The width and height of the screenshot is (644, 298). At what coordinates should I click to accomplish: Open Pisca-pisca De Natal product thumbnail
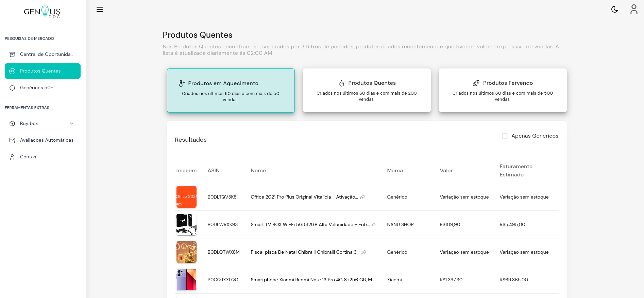pos(186,252)
